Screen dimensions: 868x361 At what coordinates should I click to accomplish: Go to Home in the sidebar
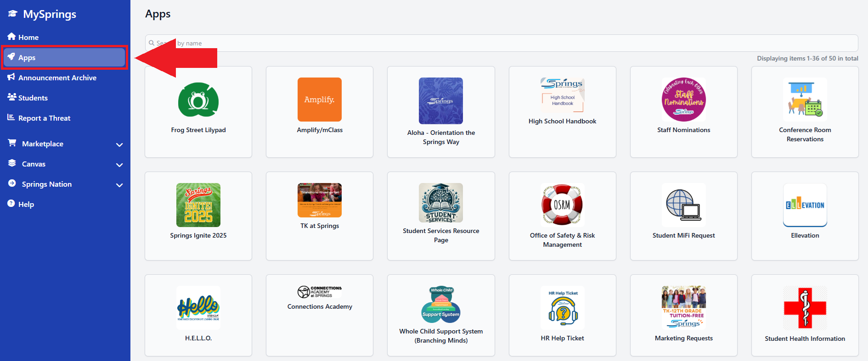[x=28, y=38]
